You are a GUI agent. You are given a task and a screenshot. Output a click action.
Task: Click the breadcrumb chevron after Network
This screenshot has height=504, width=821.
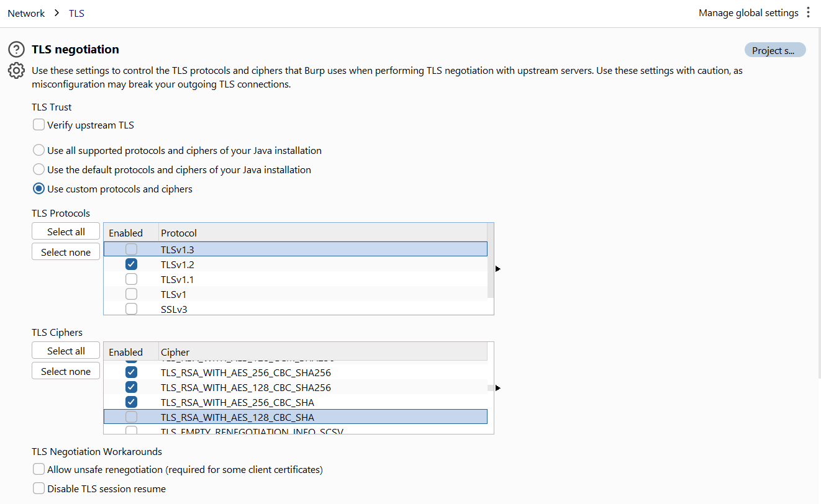pos(57,13)
